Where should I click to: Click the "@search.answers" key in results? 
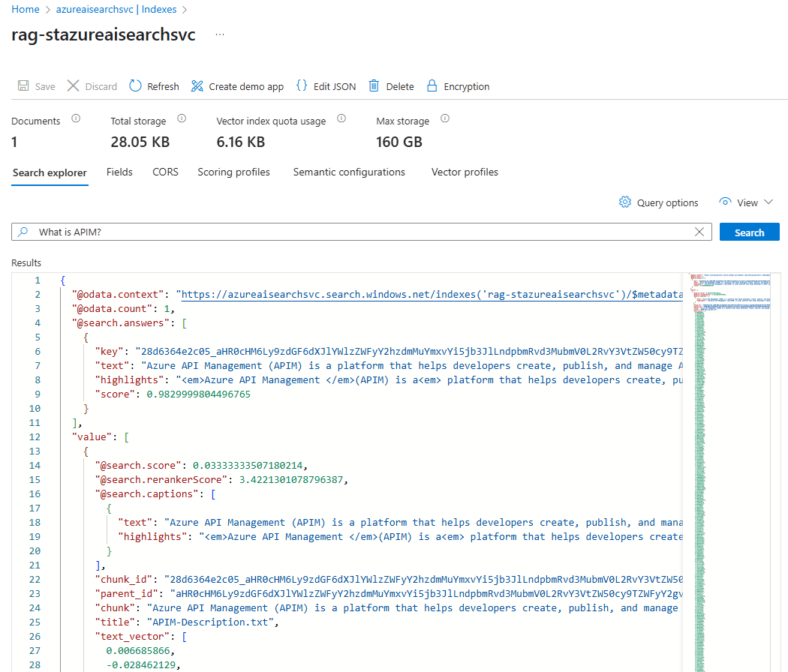121,323
